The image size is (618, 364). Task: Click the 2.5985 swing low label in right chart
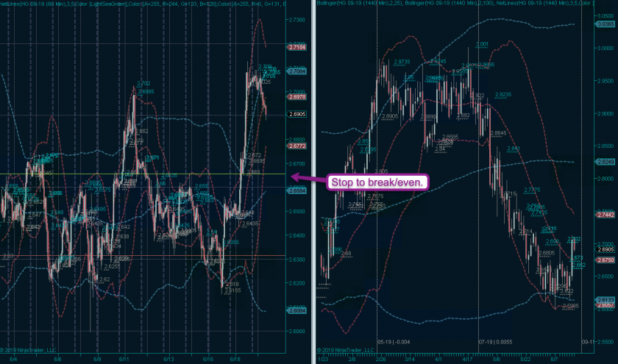[x=571, y=306]
